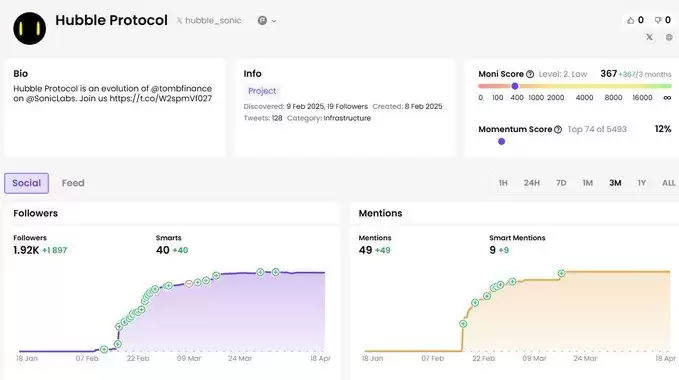Select the 1Y time range
The width and height of the screenshot is (679, 380).
point(641,183)
